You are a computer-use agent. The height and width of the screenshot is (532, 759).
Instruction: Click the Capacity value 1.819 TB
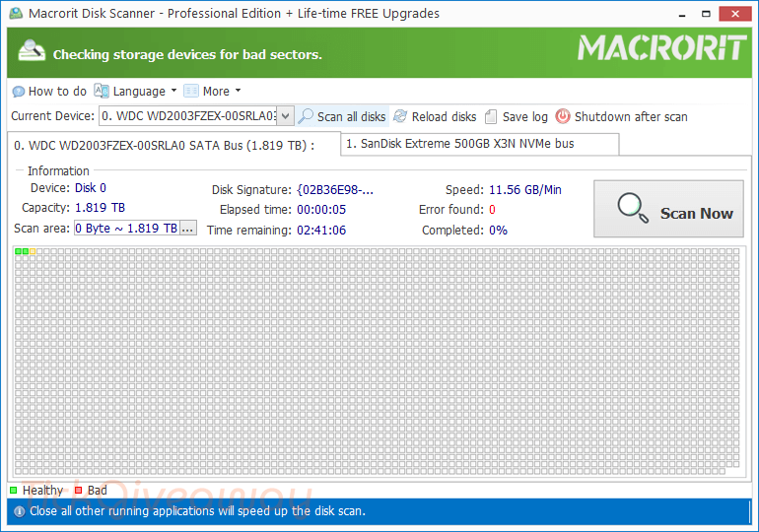[101, 208]
